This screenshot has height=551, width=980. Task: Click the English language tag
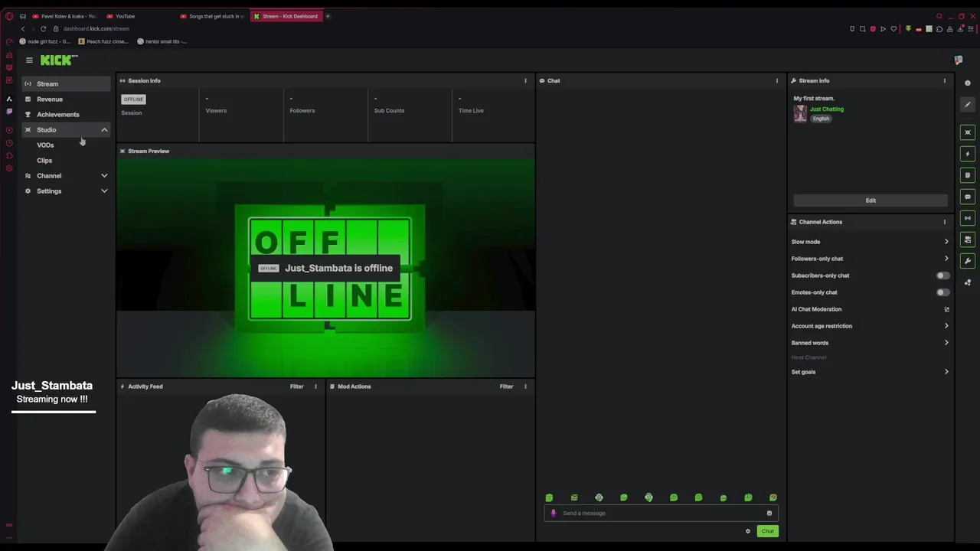coord(821,119)
